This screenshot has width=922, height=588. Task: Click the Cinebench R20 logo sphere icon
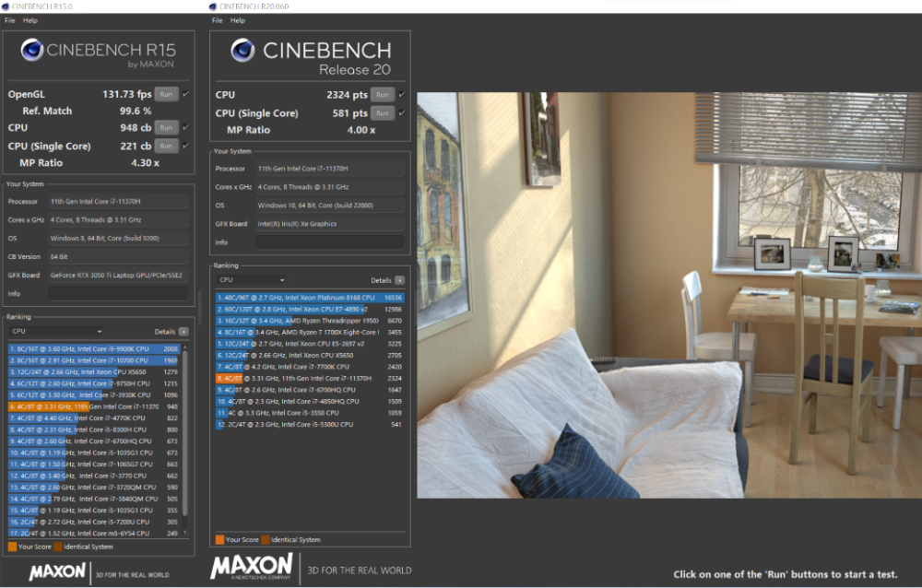click(x=242, y=51)
